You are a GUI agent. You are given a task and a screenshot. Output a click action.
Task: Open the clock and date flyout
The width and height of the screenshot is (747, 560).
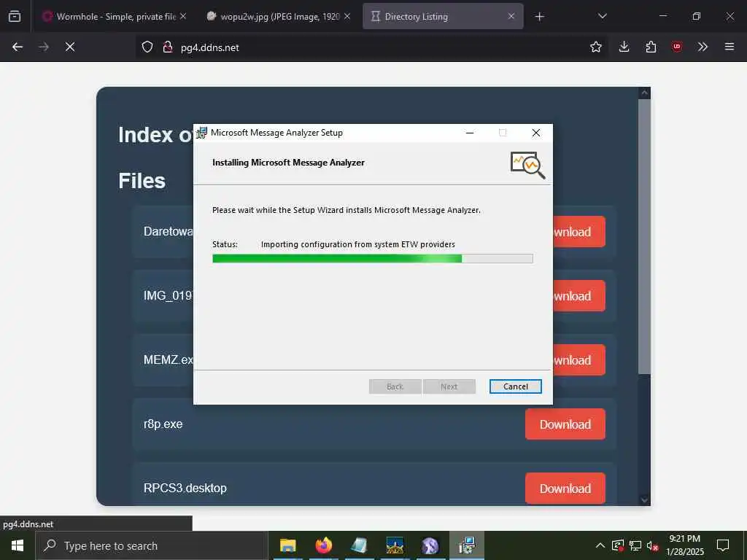coord(684,545)
